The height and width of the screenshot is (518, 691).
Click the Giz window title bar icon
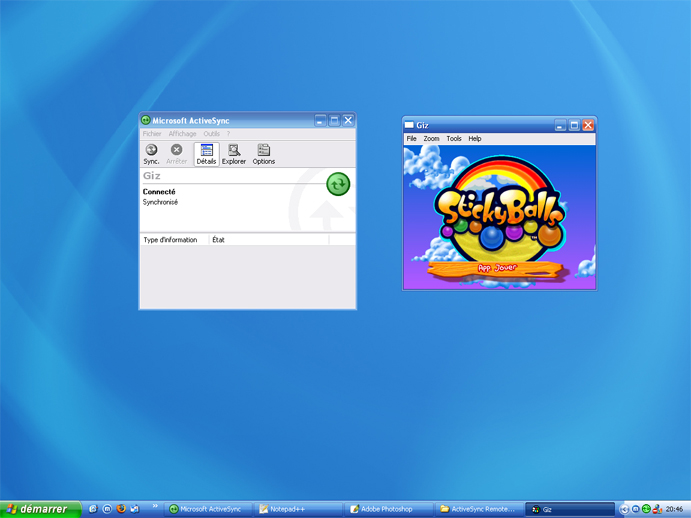(409, 125)
